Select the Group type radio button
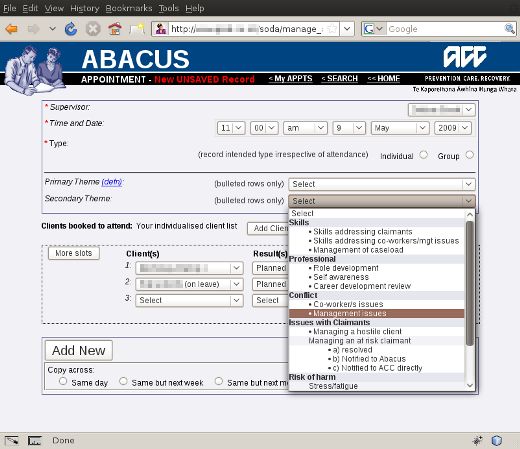This screenshot has width=520, height=449. click(x=470, y=155)
